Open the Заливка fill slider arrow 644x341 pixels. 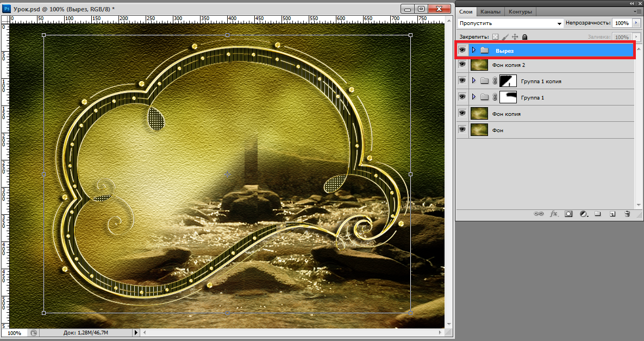636,37
